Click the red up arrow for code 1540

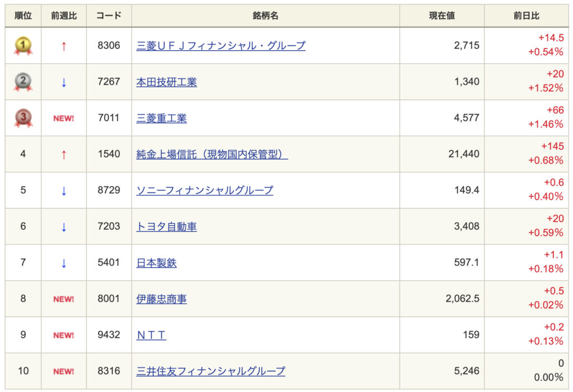(x=64, y=154)
